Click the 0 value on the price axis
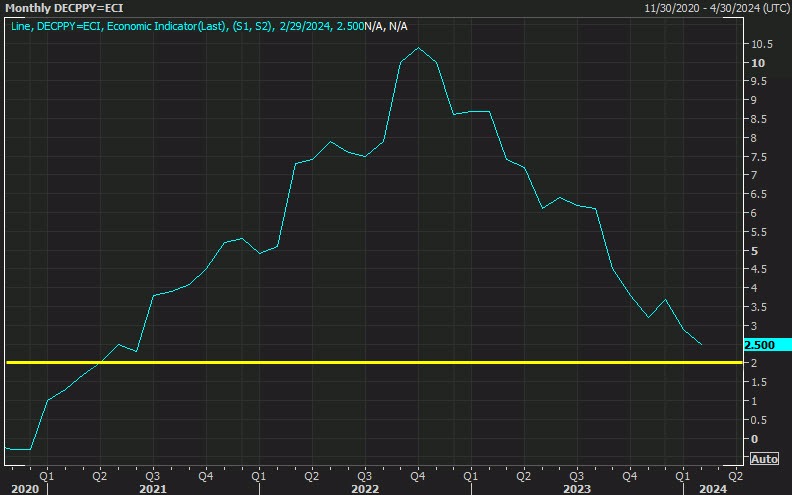Screen dimensions: 792x495 (755, 439)
